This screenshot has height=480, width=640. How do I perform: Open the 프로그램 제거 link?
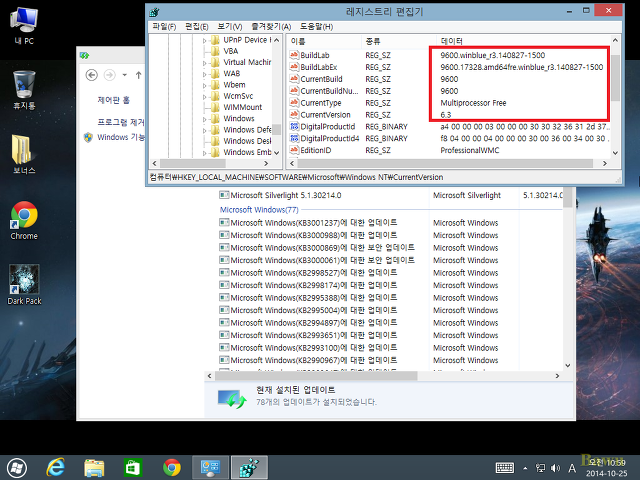pos(121,122)
